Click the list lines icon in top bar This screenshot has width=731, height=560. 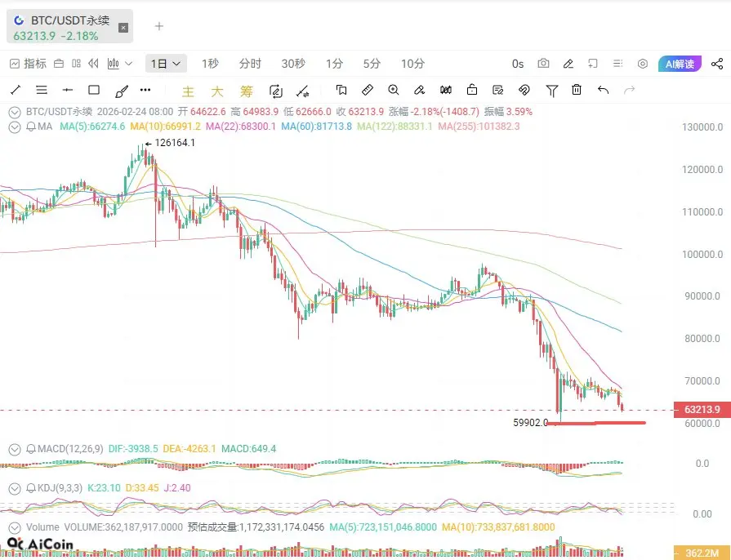(617, 64)
